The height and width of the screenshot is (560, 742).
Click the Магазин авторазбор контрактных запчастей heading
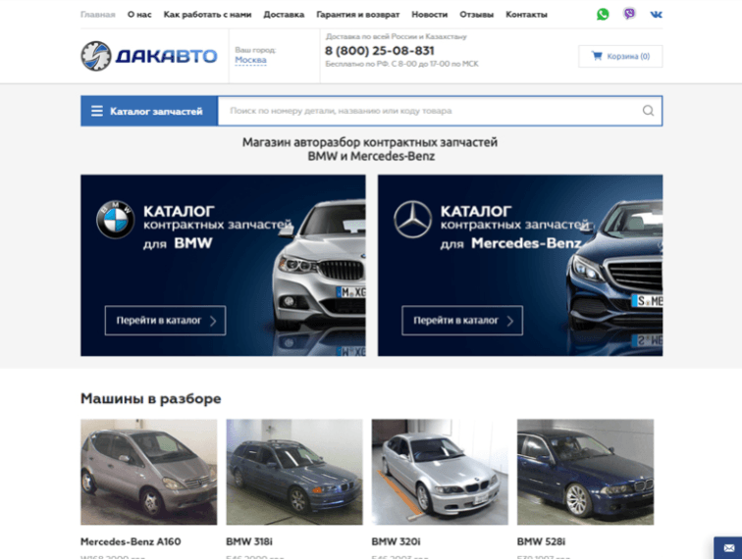[370, 149]
